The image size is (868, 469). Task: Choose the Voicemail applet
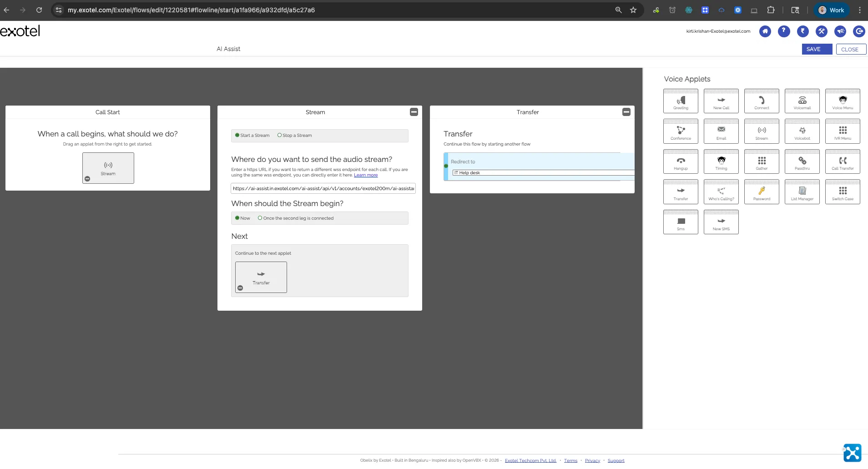coord(802,101)
